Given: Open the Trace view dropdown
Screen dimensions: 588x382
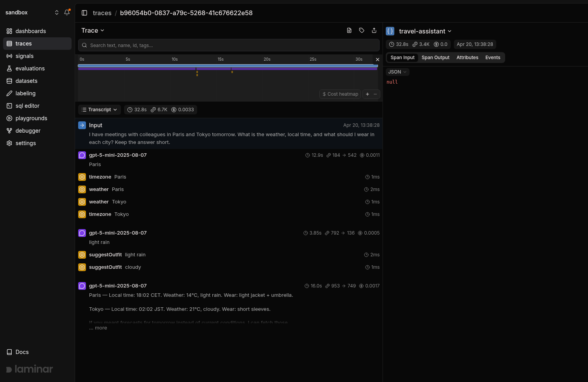Looking at the screenshot, I should coord(93,30).
